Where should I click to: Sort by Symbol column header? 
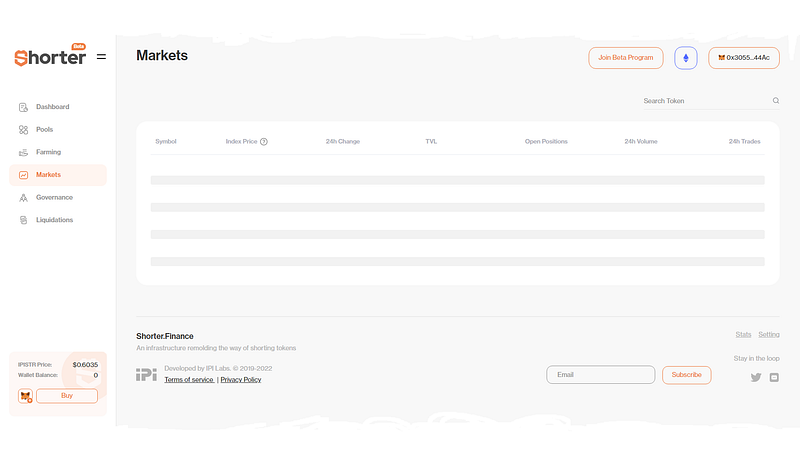pos(166,141)
